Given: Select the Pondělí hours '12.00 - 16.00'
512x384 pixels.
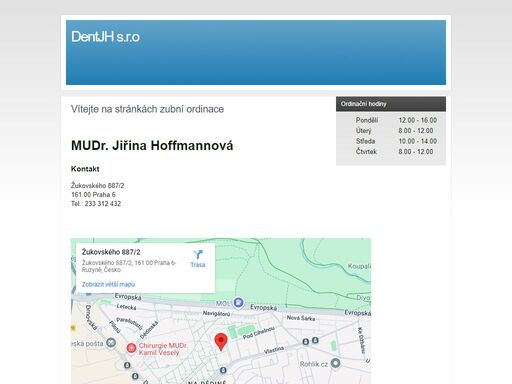Looking at the screenshot, I should click(418, 120).
